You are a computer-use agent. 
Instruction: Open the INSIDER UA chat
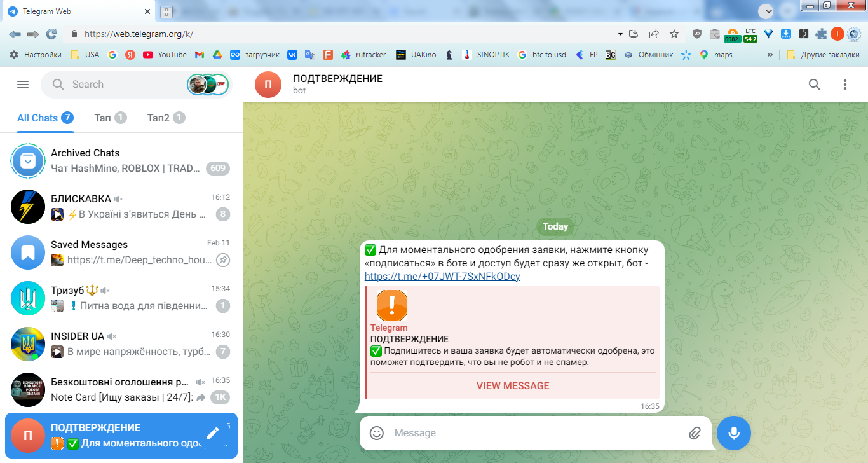[x=121, y=344]
